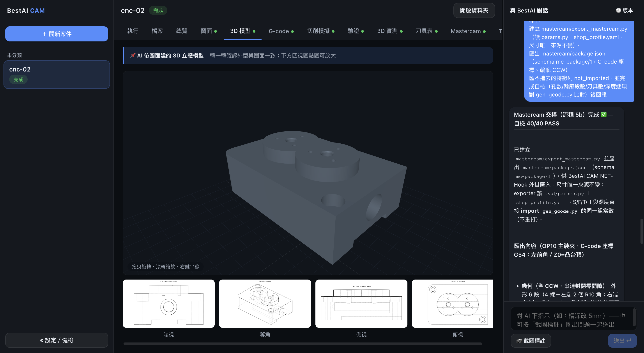
Task: Switch to the 圖面 tab
Action: (x=209, y=31)
